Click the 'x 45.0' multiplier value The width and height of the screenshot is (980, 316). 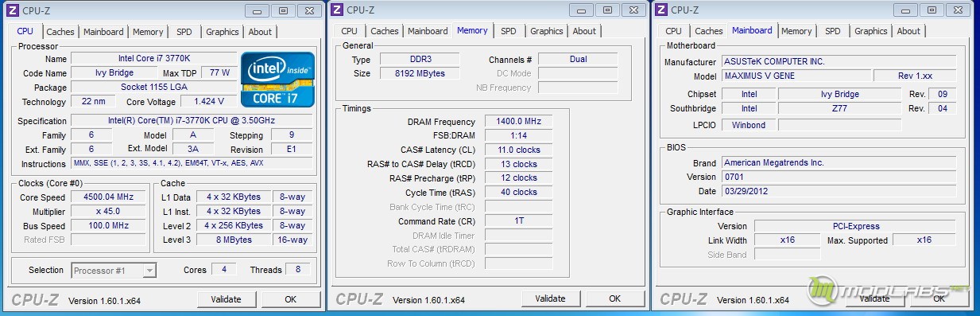click(108, 212)
